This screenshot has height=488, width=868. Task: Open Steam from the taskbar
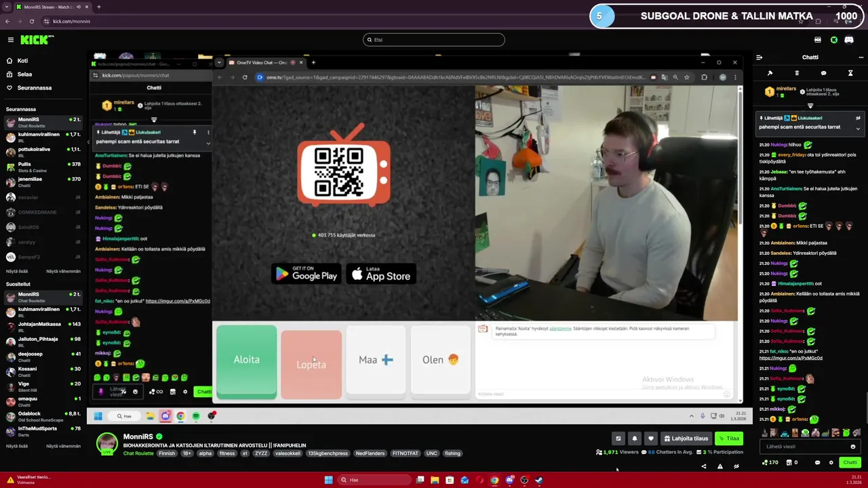pyautogui.click(x=538, y=480)
